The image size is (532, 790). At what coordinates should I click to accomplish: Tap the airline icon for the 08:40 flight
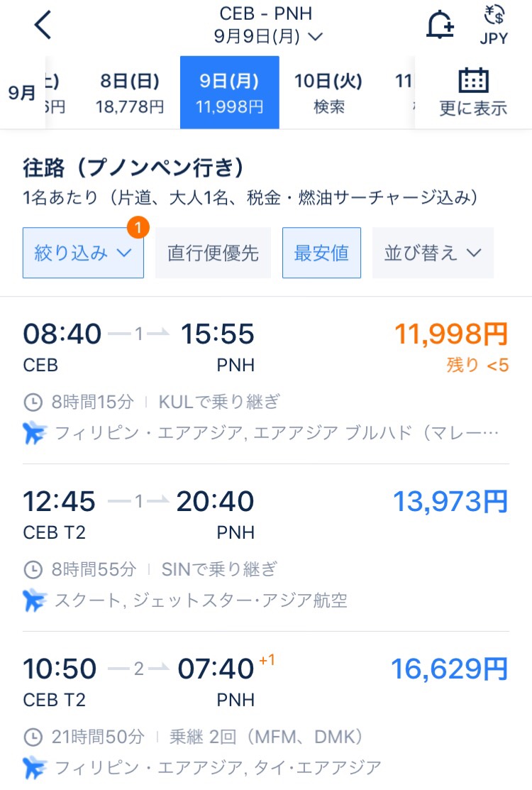coord(34,433)
